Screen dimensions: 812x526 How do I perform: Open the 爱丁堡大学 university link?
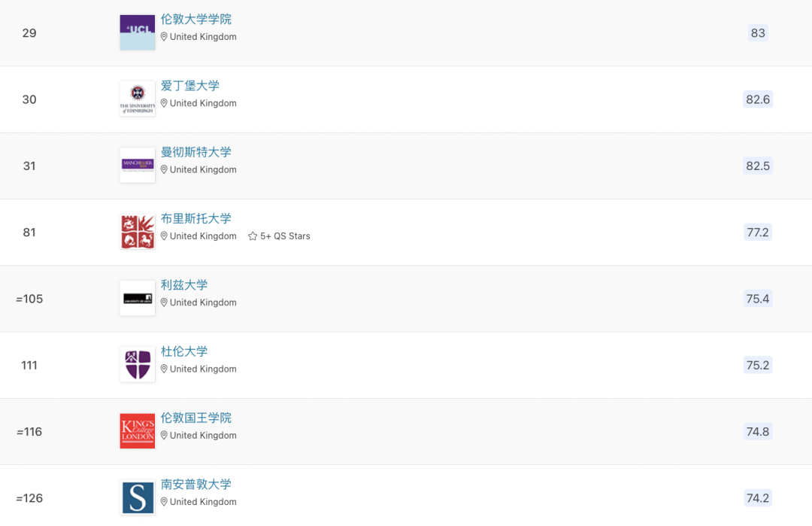pos(190,86)
